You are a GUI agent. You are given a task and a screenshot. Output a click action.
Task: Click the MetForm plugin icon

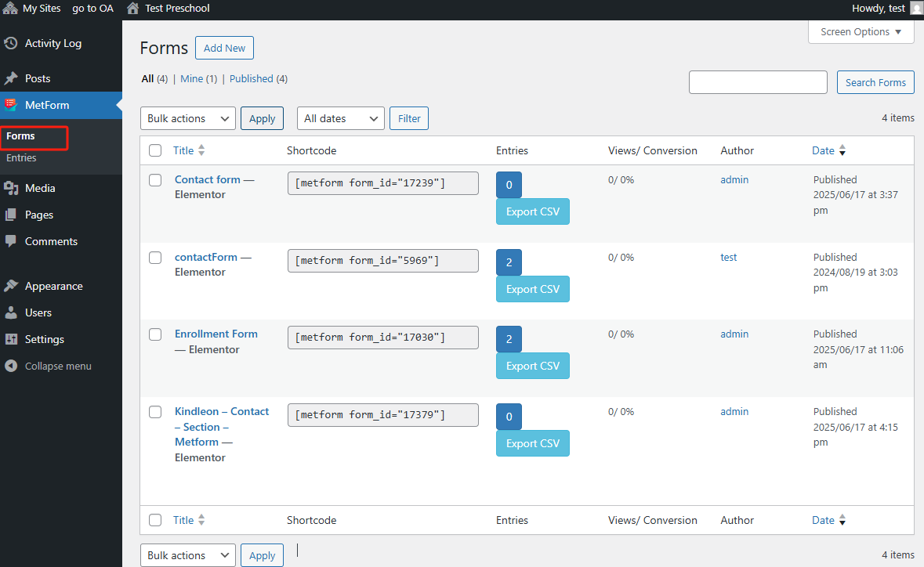[11, 105]
